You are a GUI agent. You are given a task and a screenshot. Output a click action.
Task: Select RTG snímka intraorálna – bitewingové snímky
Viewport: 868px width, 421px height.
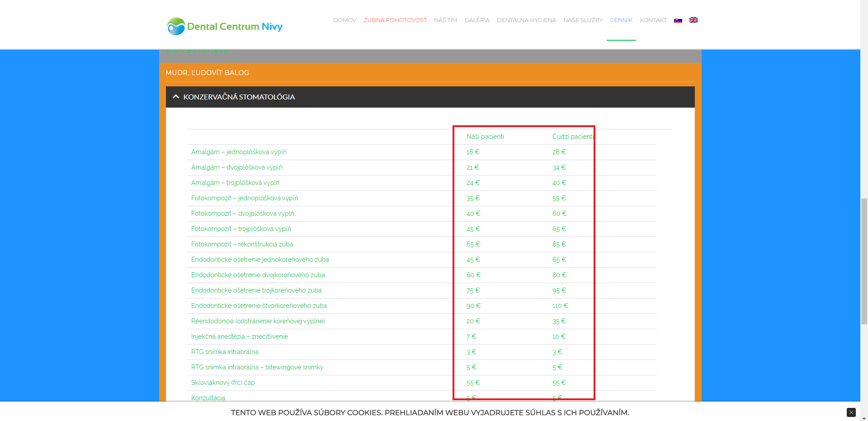(x=257, y=367)
